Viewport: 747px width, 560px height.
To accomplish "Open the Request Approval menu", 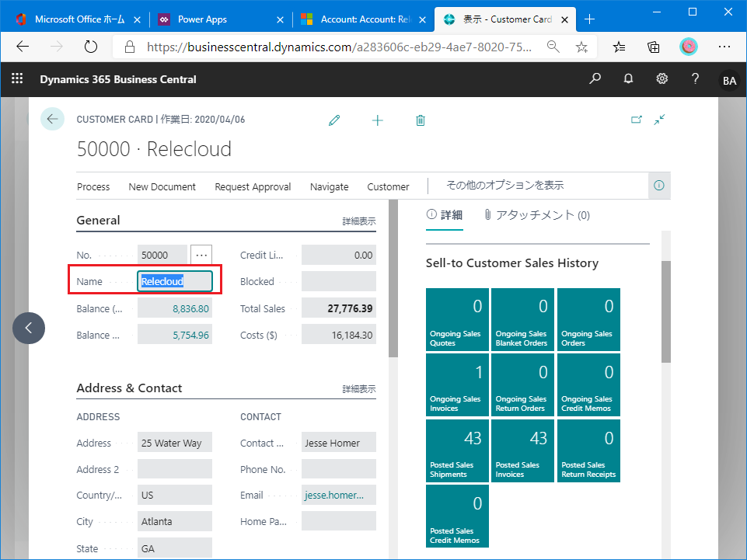I will [x=253, y=186].
